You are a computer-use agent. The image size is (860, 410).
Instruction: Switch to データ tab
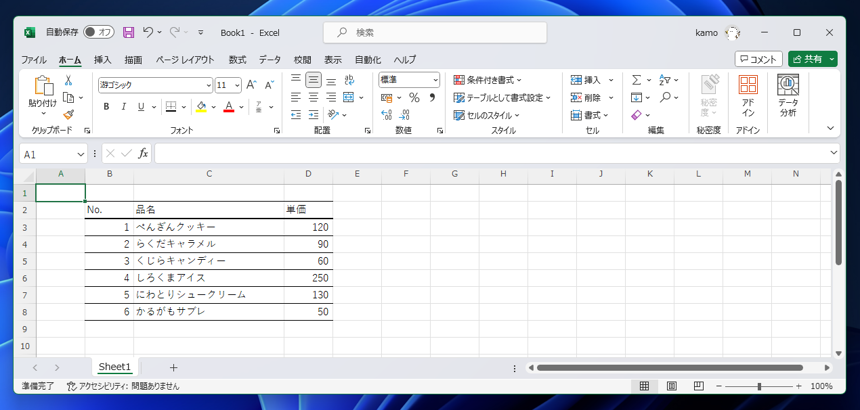pyautogui.click(x=270, y=60)
